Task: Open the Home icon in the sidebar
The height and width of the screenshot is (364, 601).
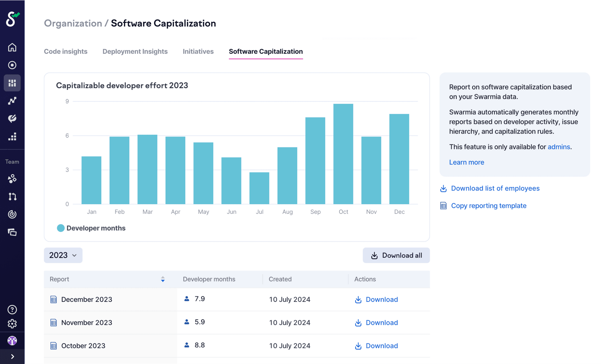Action: [12, 47]
